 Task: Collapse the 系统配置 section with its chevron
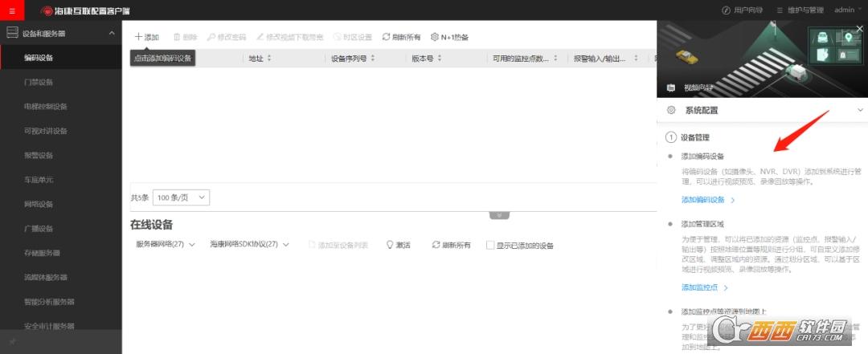coord(860,110)
